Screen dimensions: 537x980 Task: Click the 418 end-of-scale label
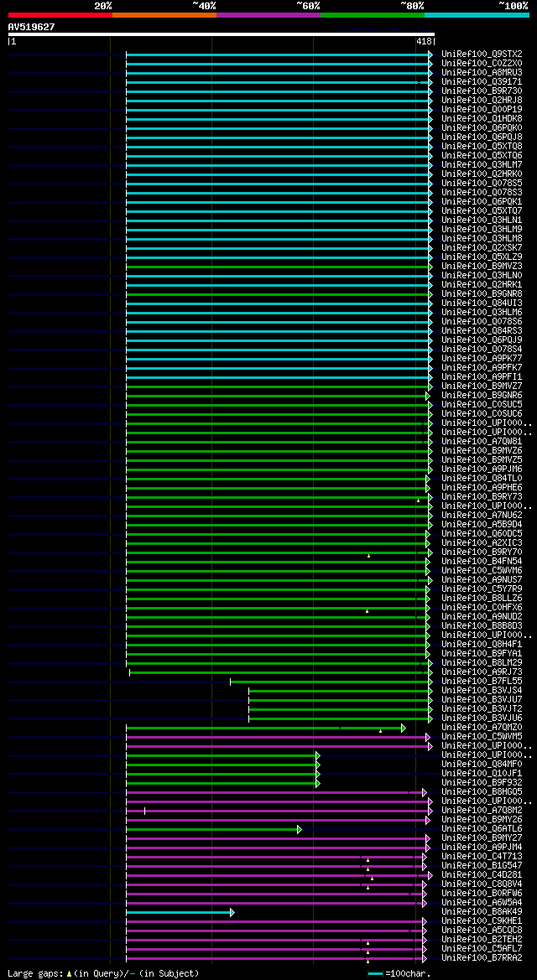[x=424, y=41]
